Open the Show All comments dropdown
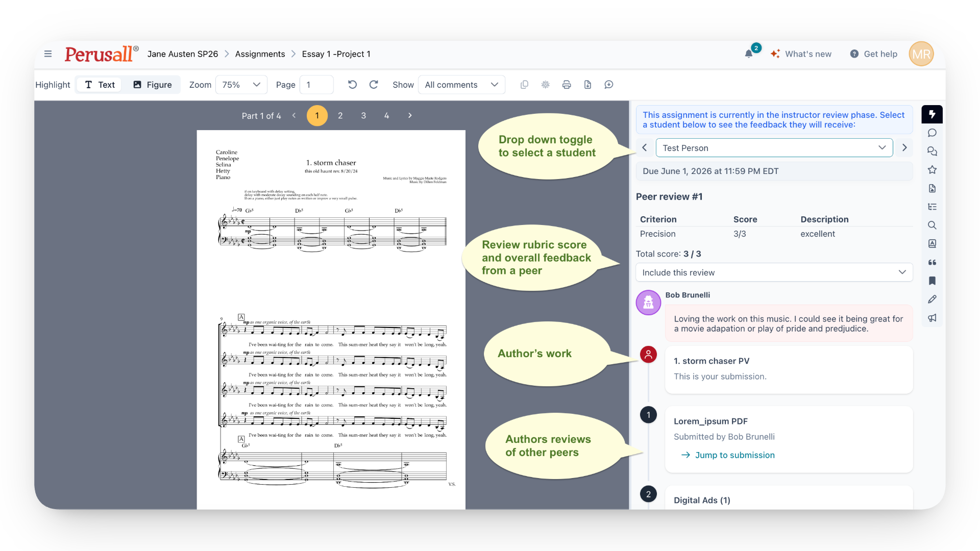The image size is (980, 551). (461, 85)
